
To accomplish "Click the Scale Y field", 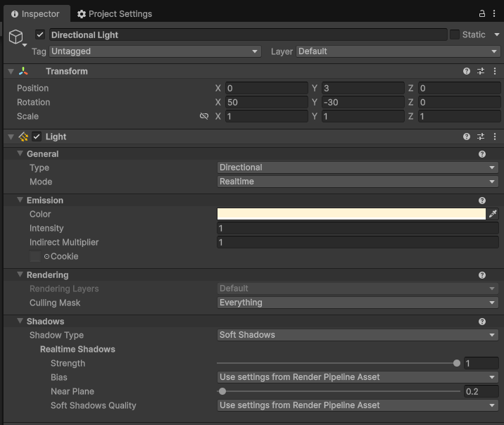I will [x=363, y=116].
